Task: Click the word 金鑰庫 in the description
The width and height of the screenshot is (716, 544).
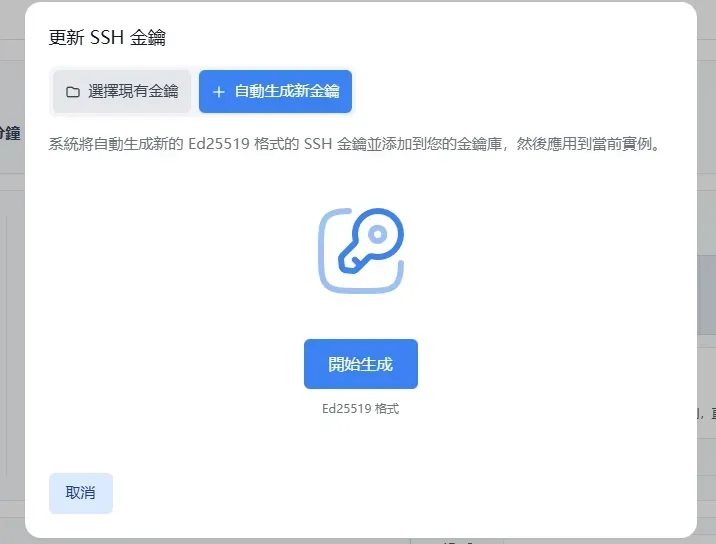Action: click(480, 144)
